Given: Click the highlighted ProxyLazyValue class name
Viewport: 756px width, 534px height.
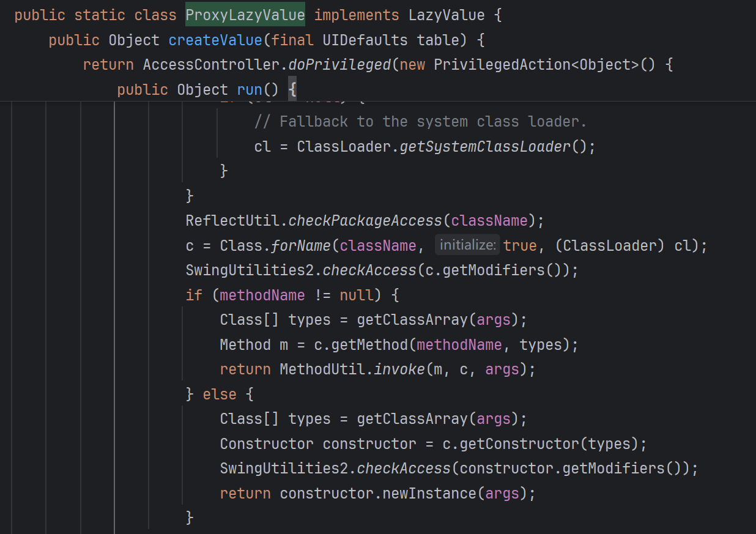Looking at the screenshot, I should click(x=245, y=15).
